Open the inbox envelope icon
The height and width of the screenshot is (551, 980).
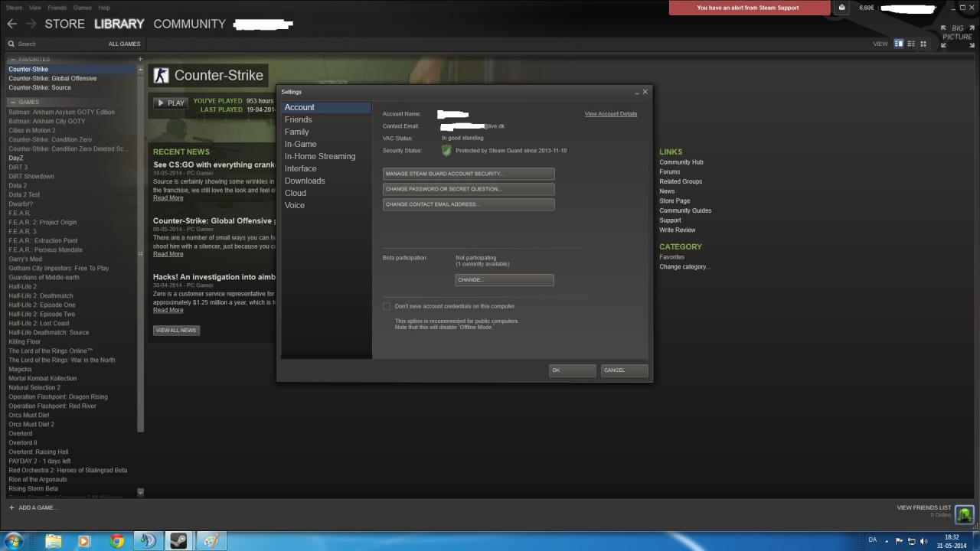pos(842,8)
